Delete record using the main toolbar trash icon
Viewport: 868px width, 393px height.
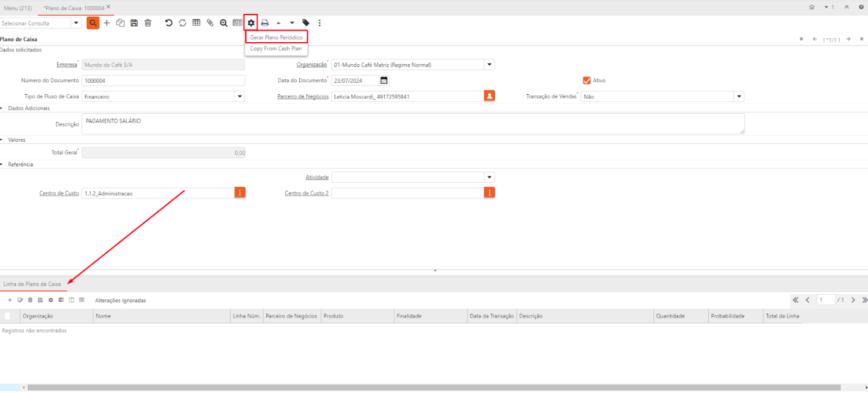(148, 23)
